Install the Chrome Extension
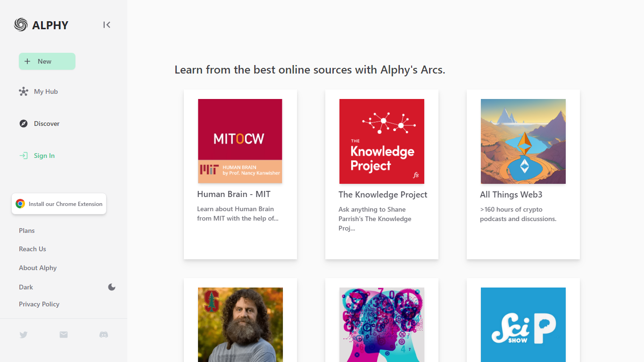This screenshot has height=362, width=644. click(59, 204)
